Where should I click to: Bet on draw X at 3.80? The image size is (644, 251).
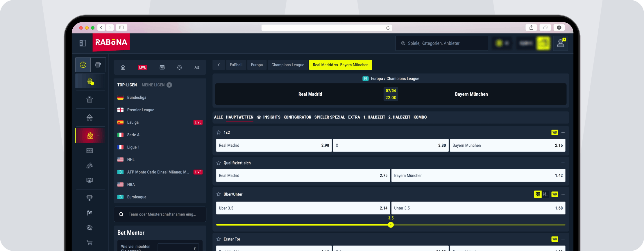click(391, 145)
